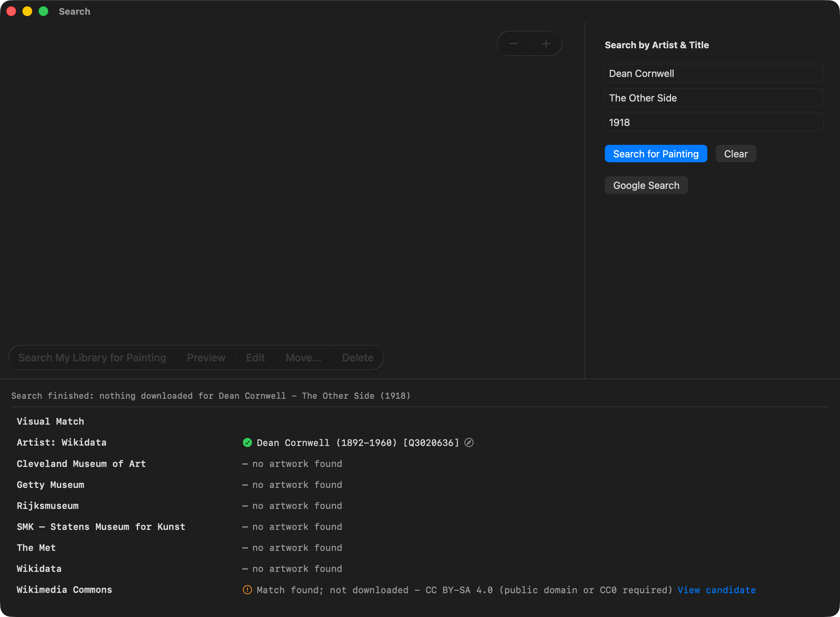Click the Search by Artist & Title heading
This screenshot has width=840, height=617.
coord(657,45)
